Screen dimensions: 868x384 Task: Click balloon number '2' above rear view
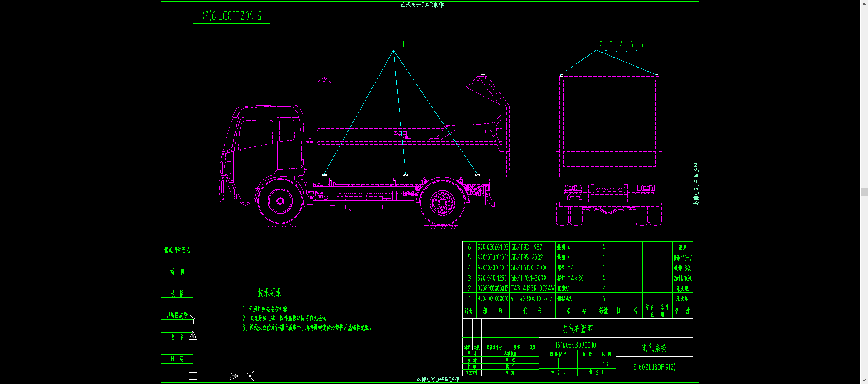[601, 44]
